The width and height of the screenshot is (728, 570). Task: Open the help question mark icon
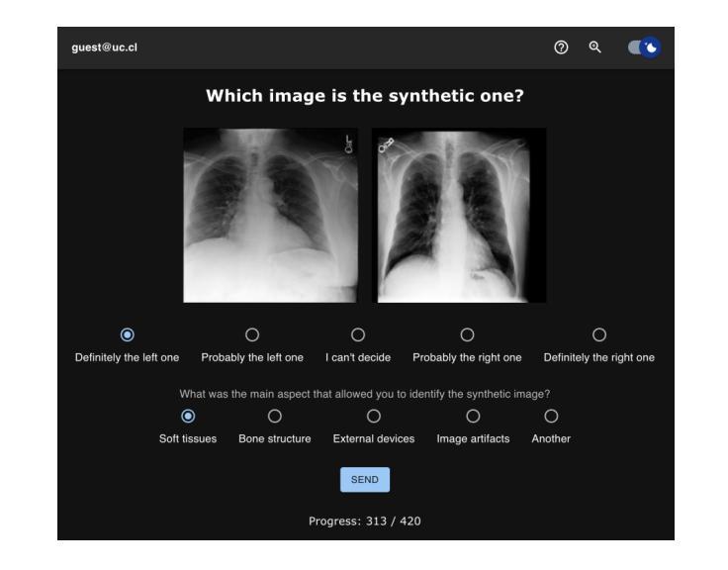pos(561,47)
